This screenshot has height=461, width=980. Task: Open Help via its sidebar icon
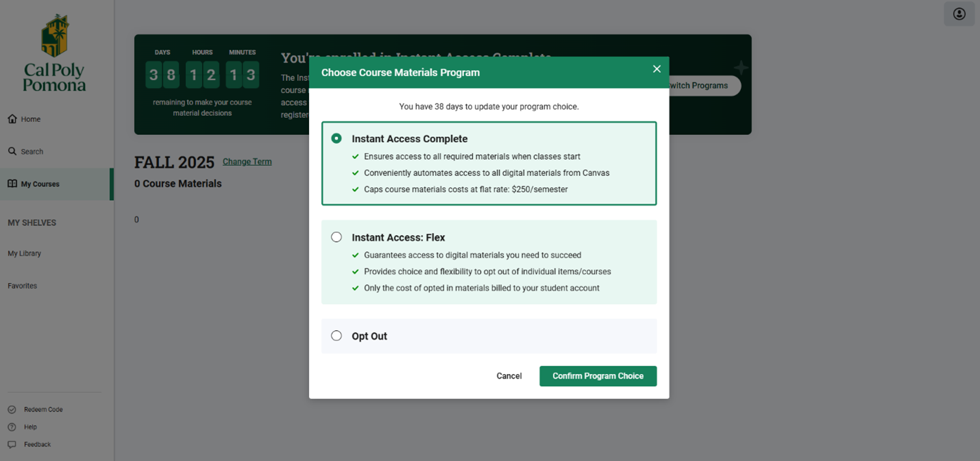click(x=12, y=426)
